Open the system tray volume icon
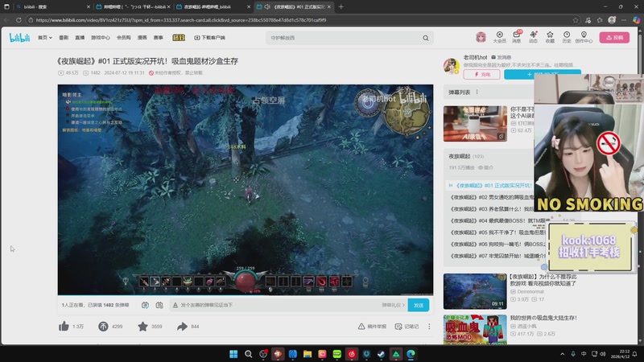 (x=603, y=354)
